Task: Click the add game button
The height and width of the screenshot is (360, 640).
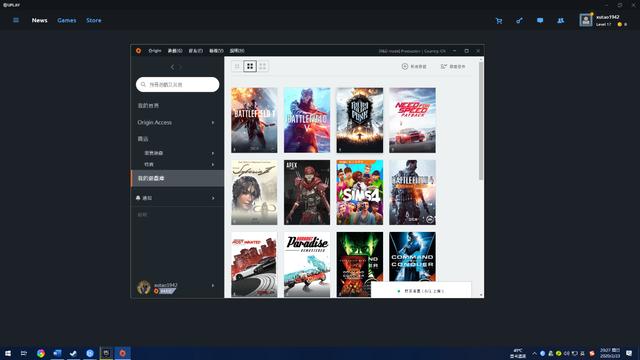Action: point(414,66)
